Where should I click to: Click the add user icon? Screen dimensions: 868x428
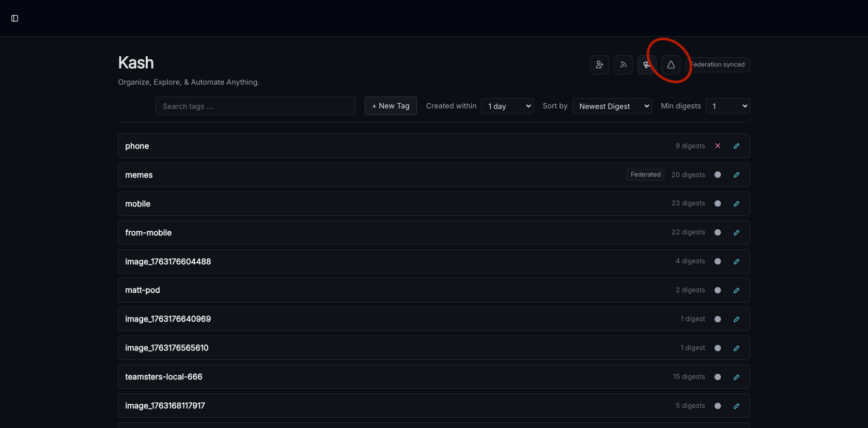point(599,65)
